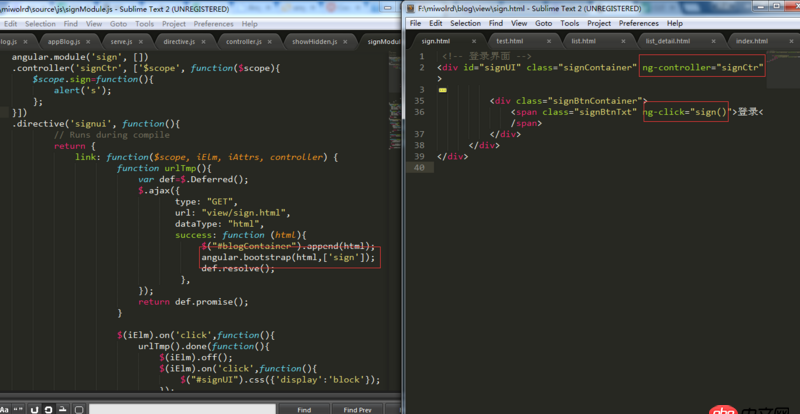Click line number 36 in gutter

[419, 112]
